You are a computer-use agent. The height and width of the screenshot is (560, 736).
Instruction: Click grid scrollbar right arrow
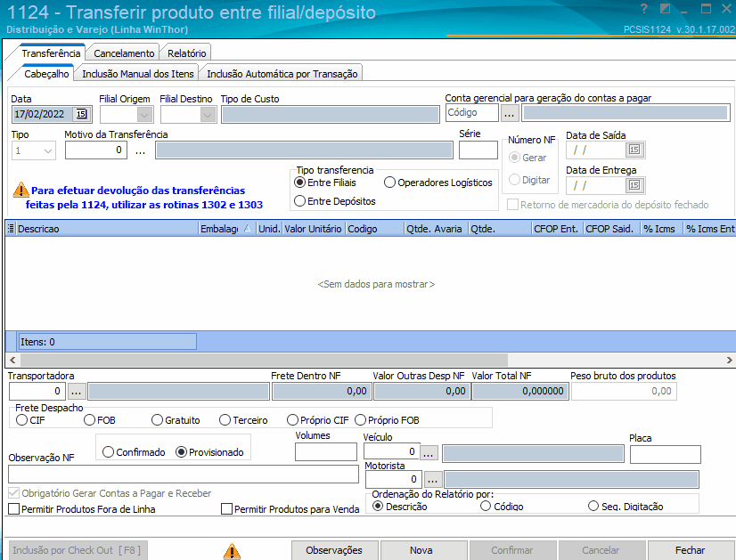click(729, 361)
